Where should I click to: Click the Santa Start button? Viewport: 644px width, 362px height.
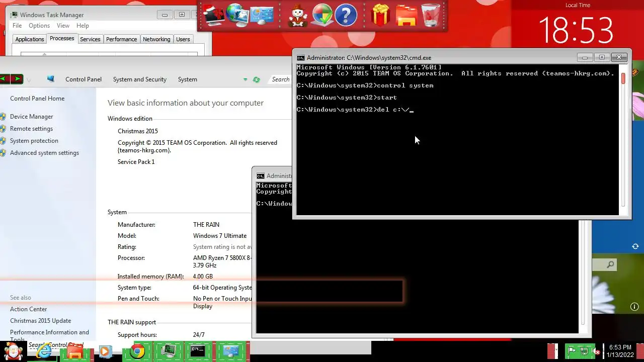click(14, 351)
